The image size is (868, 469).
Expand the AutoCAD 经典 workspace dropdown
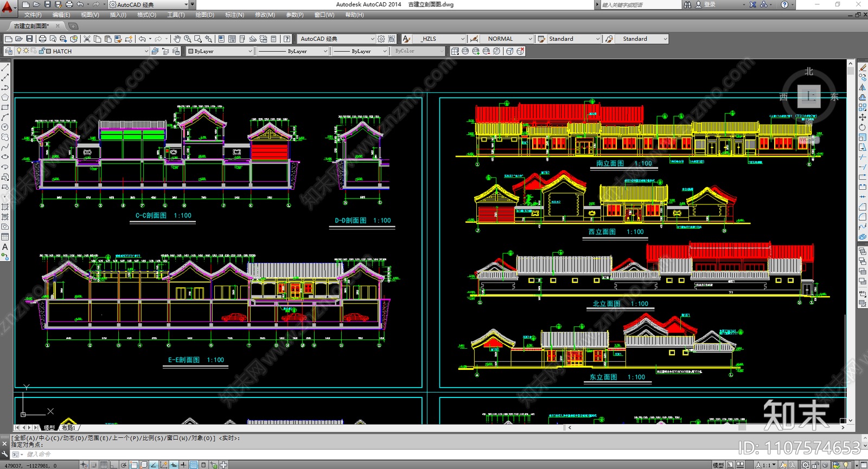372,39
